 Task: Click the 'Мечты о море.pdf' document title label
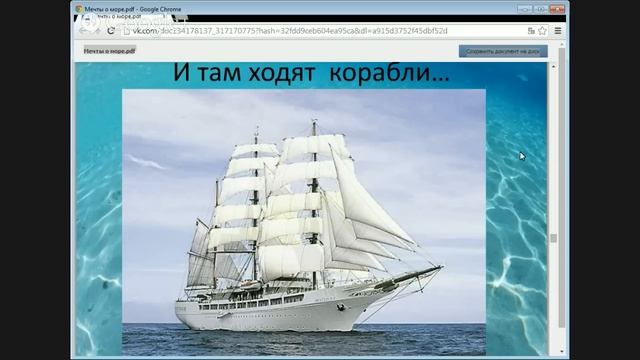click(x=109, y=51)
